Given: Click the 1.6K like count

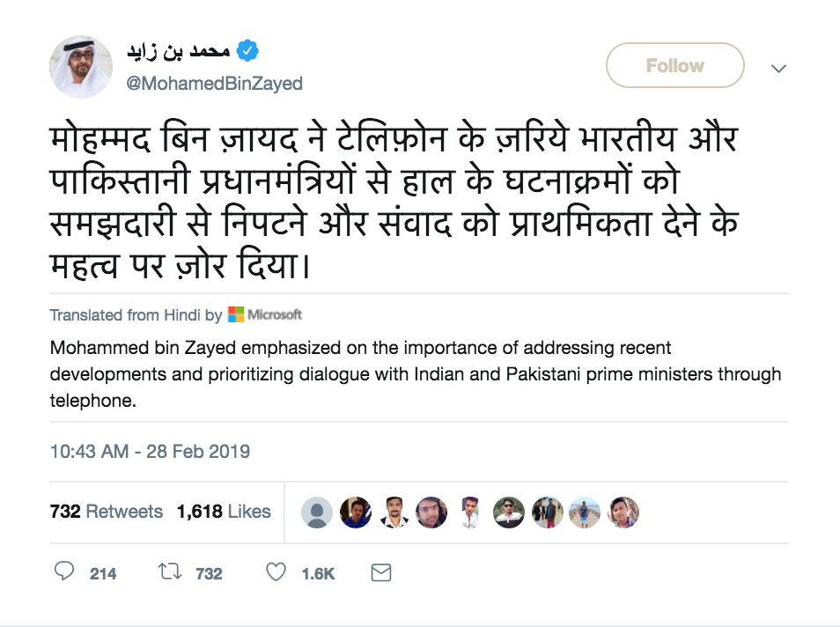Looking at the screenshot, I should coord(318,574).
